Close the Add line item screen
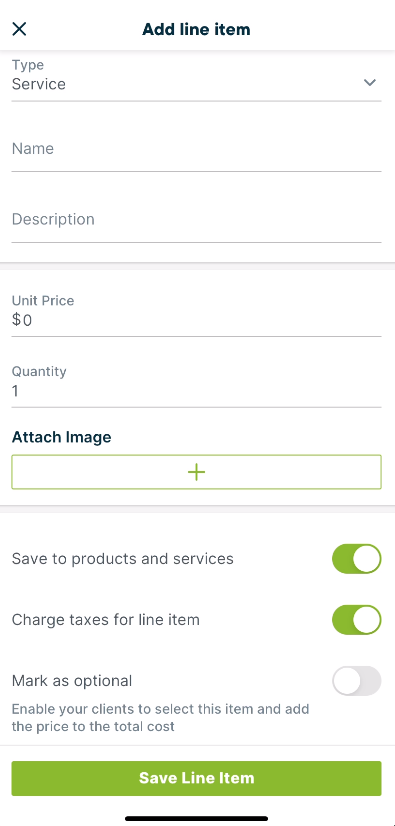This screenshot has height=826, width=395. point(19,29)
